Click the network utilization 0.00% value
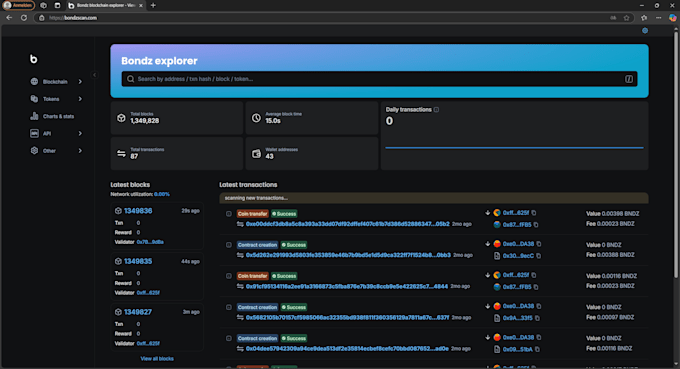680x369 pixels. [x=162, y=194]
